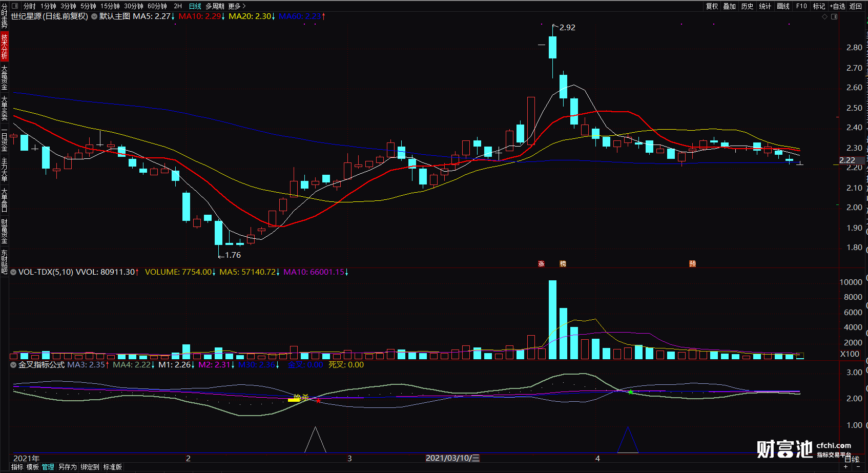868x473 pixels.
Task: Click the 涨 marker icon below candles
Action: [542, 264]
